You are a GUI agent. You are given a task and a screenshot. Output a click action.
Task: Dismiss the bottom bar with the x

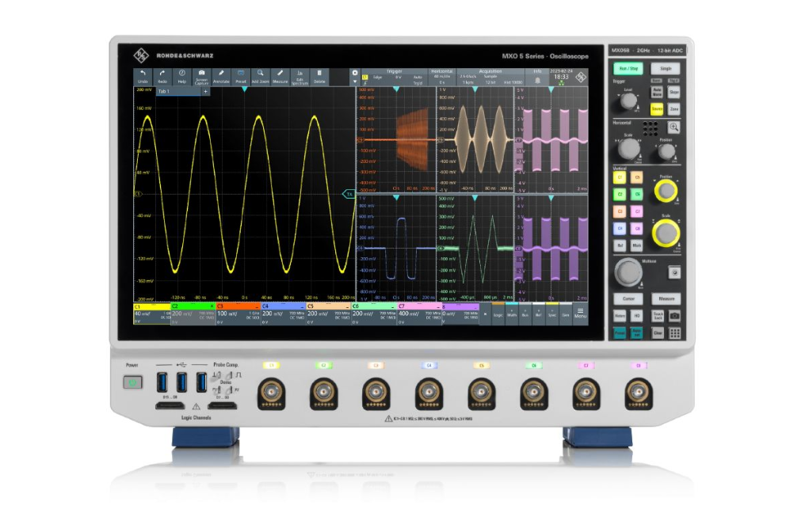[x=485, y=314]
